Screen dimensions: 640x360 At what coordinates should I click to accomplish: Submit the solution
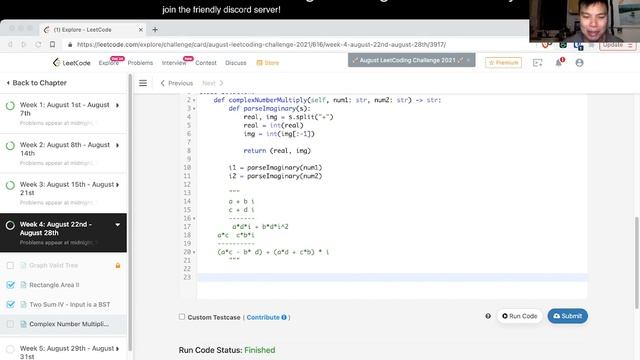coord(567,316)
